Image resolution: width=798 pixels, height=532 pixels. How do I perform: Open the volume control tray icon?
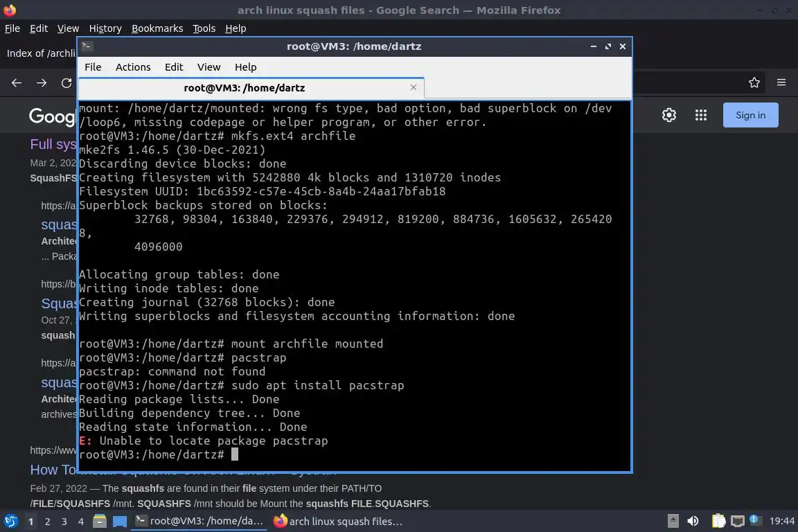pos(693,521)
